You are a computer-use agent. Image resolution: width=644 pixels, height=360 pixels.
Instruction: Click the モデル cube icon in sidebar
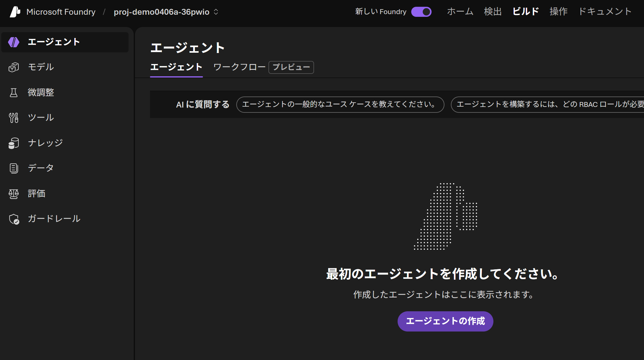point(14,67)
